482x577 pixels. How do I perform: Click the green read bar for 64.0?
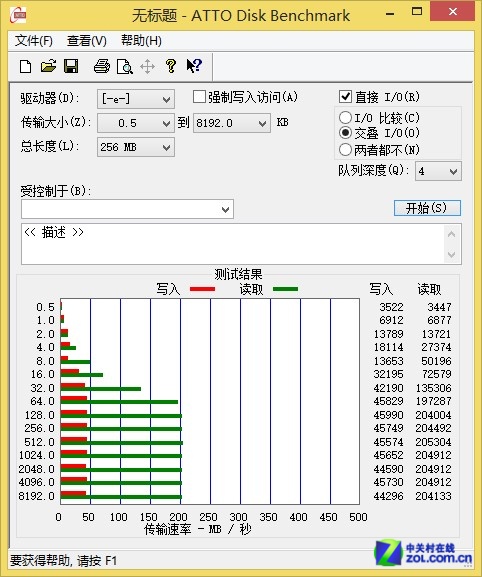point(119,402)
